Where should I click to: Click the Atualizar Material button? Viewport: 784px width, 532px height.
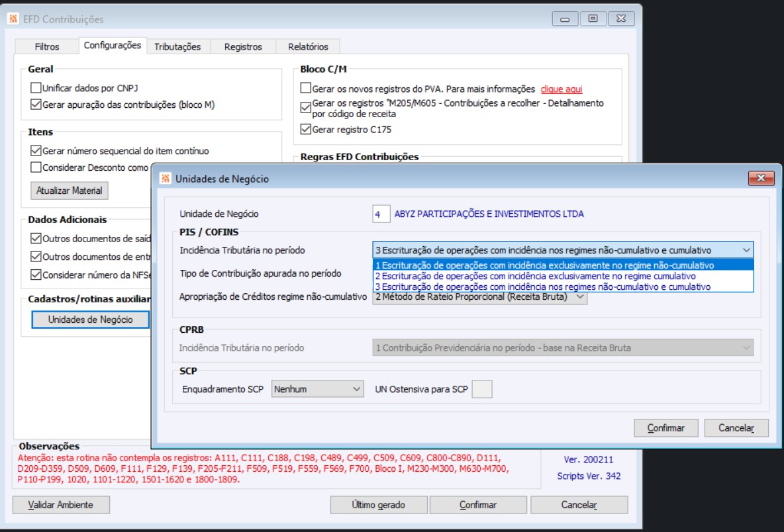[x=70, y=191]
